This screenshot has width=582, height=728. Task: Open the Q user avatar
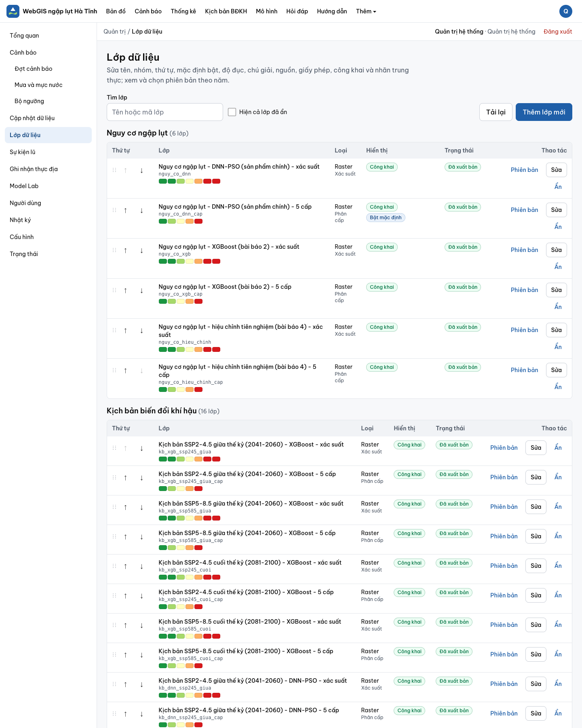click(x=565, y=11)
